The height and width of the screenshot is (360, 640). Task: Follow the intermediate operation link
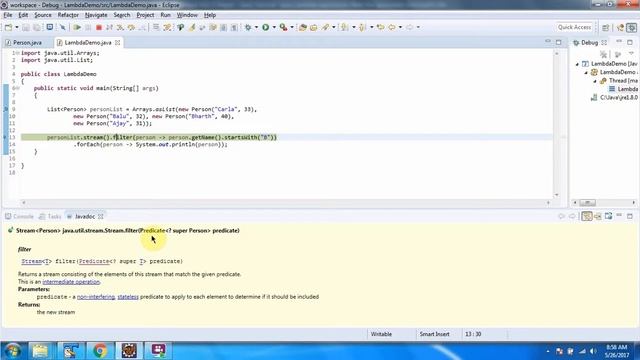71,282
